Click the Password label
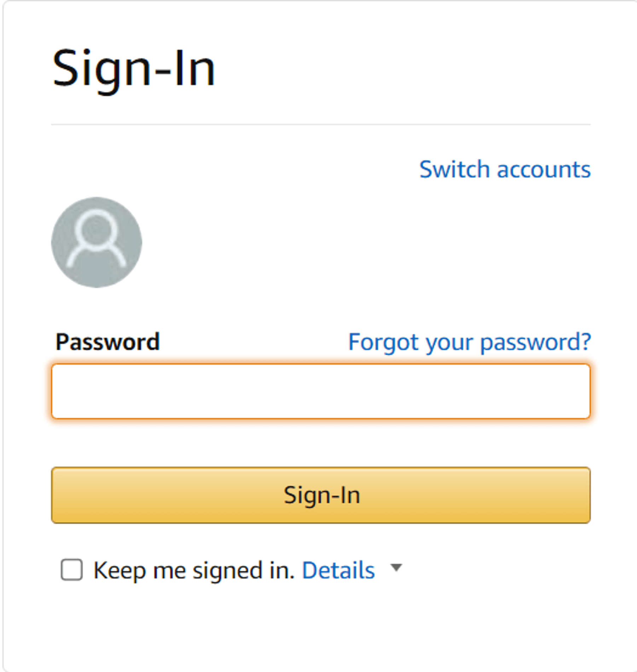 point(106,341)
